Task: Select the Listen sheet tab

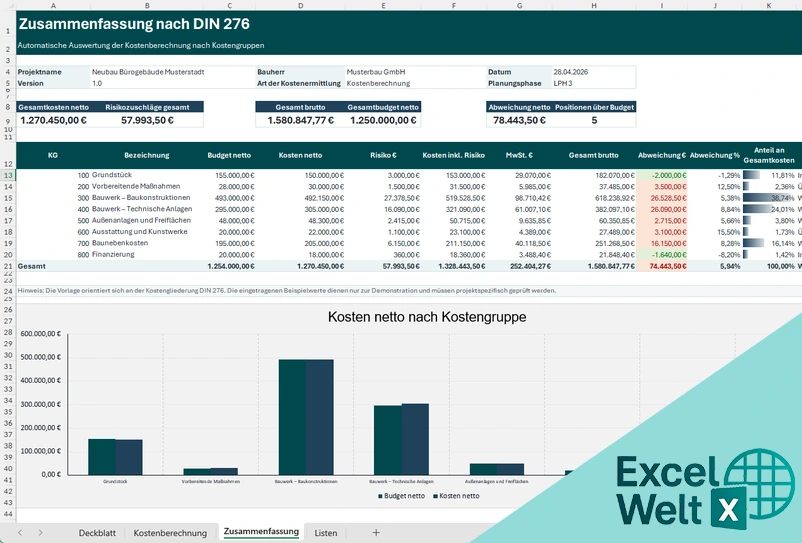Action: pos(326,533)
